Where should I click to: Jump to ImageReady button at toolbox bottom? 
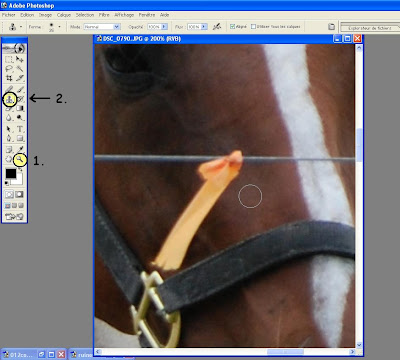pos(14,217)
